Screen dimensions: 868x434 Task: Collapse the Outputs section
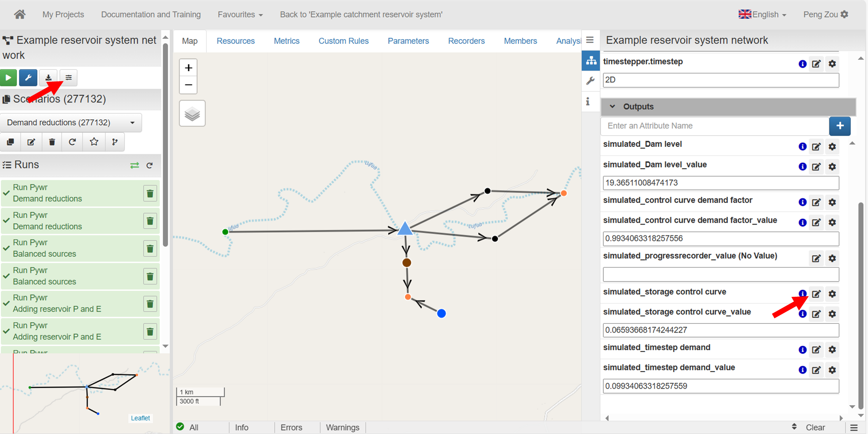pyautogui.click(x=612, y=107)
